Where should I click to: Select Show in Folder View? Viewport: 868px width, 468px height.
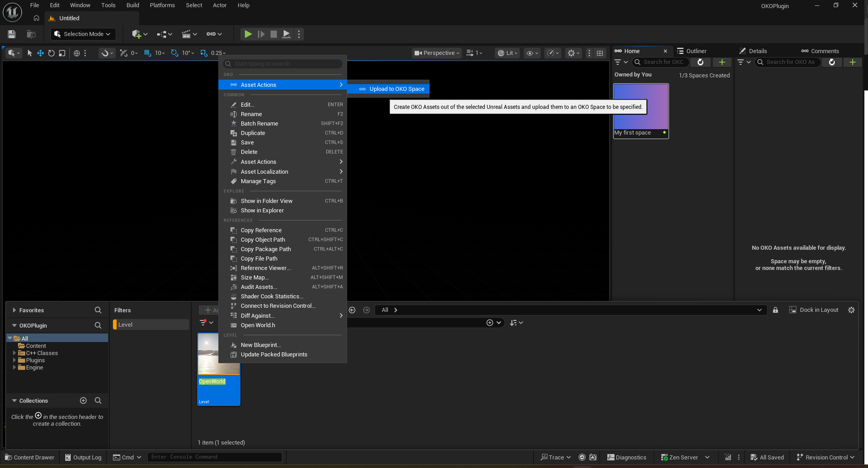282,201
